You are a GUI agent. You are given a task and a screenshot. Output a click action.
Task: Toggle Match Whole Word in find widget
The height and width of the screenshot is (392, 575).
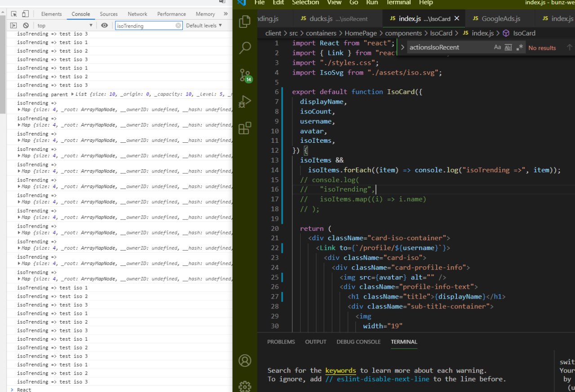[x=509, y=48]
